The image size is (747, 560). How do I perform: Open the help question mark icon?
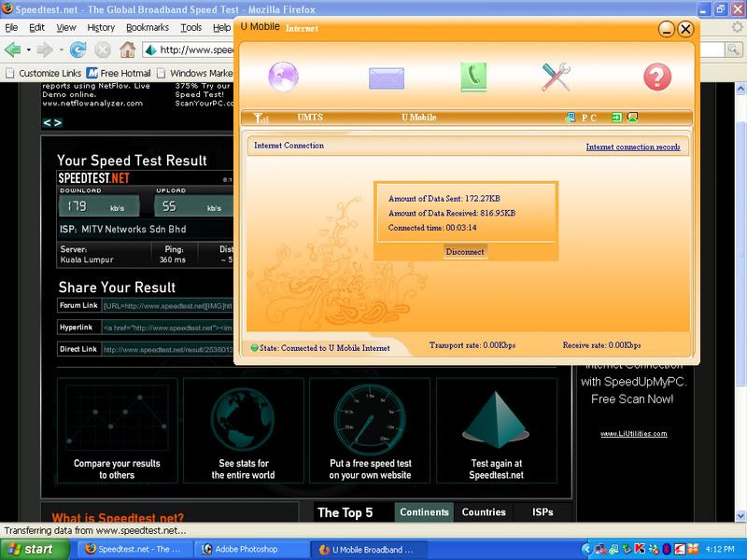(x=657, y=77)
